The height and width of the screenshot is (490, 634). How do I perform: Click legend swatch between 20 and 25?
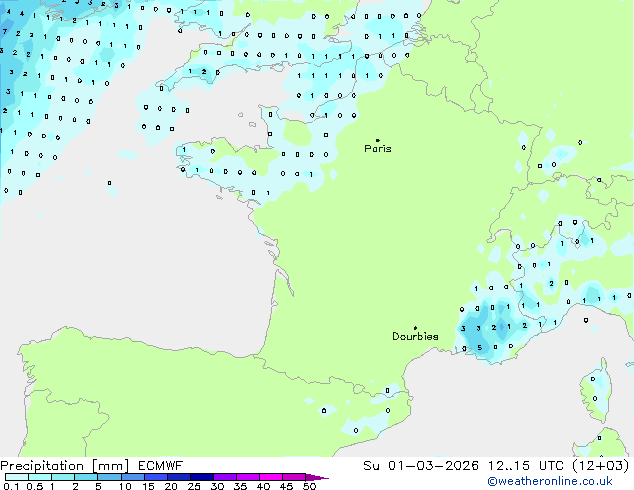tap(179, 477)
